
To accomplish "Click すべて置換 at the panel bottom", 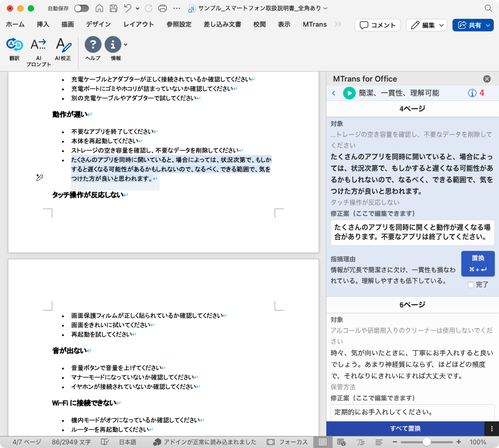I will pos(406,429).
